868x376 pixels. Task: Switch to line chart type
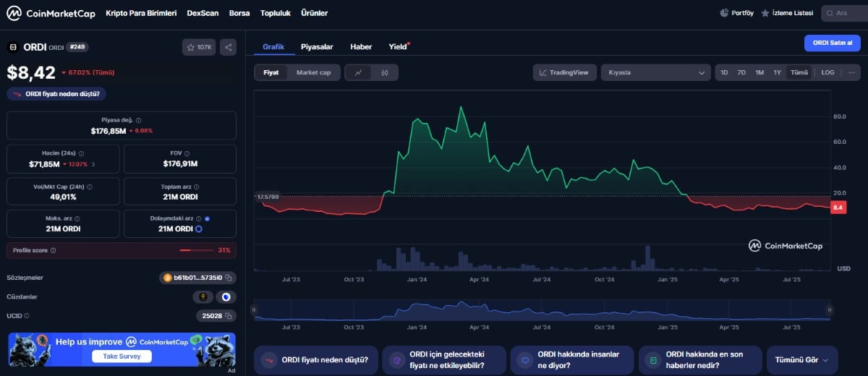pyautogui.click(x=359, y=72)
